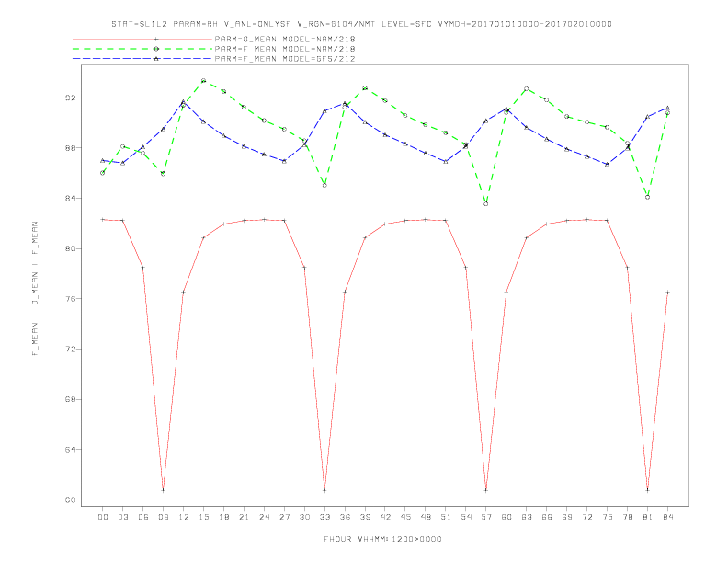Screen dimensions: 728x563
Task: Click x-axis forecast hour label 69
Action: [567, 517]
